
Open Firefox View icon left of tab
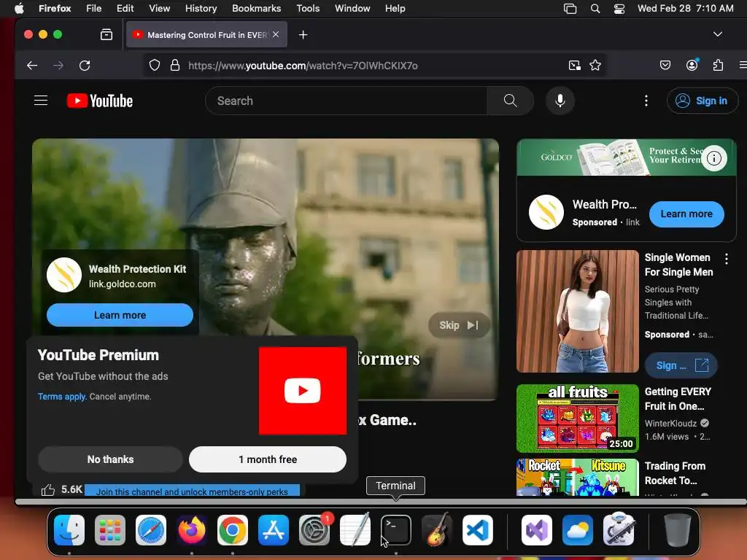107,34
